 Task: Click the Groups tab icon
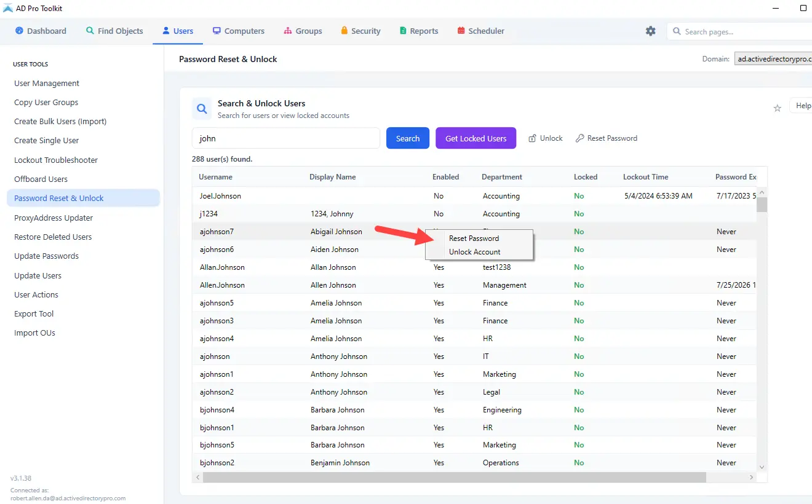(288, 31)
